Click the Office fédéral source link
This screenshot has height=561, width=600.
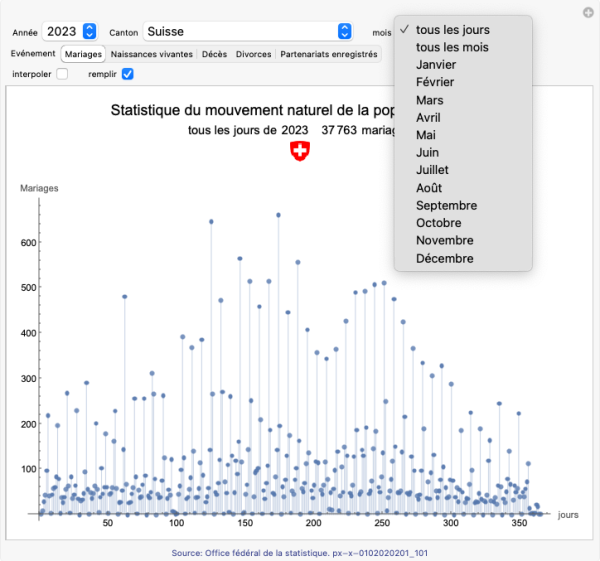click(300, 551)
